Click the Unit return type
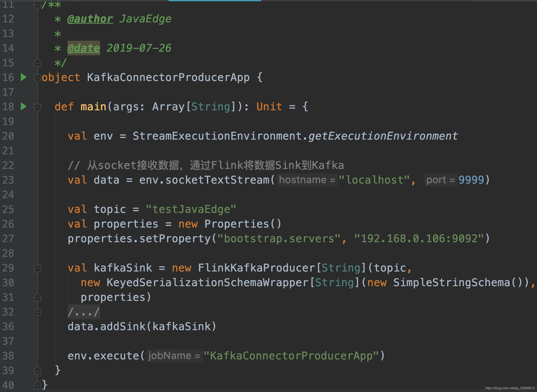 tap(269, 106)
